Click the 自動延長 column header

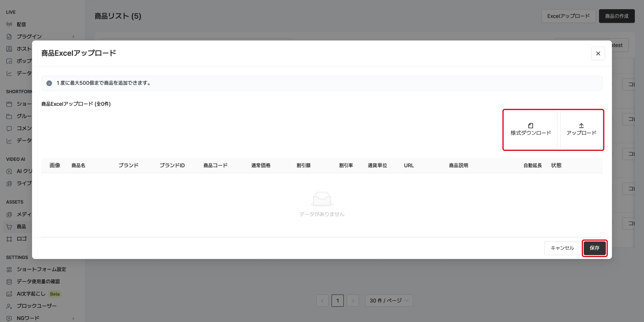[x=532, y=165]
